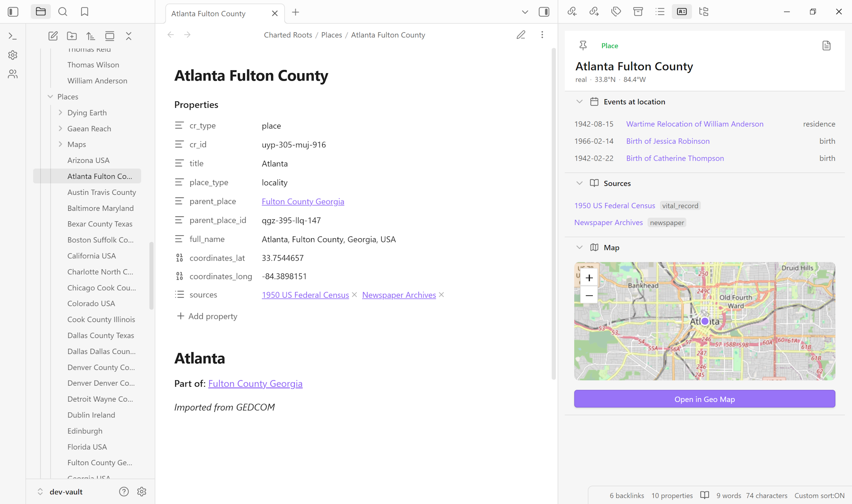Open the outline panel tab
Viewport: 852px width, 504px height.
click(x=660, y=12)
